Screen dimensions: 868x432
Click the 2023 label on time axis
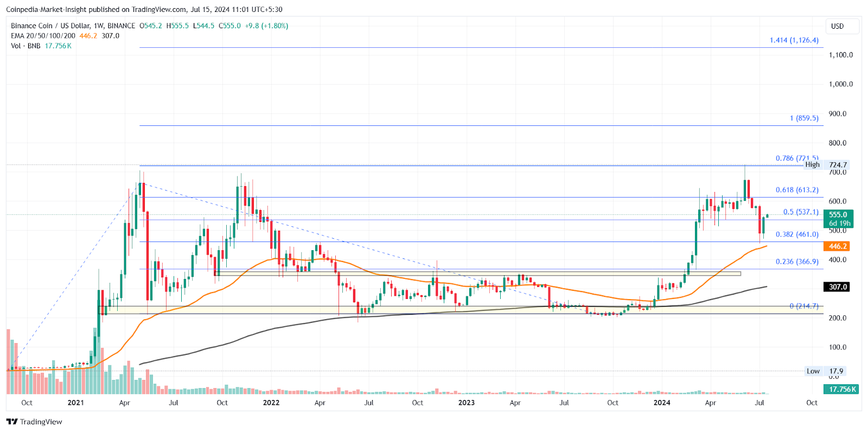tap(467, 403)
